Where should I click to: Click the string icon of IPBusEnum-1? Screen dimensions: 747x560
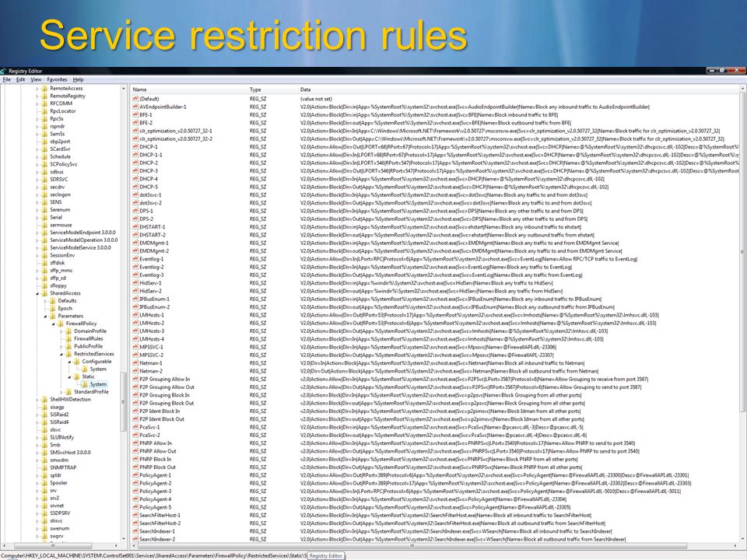(135, 299)
